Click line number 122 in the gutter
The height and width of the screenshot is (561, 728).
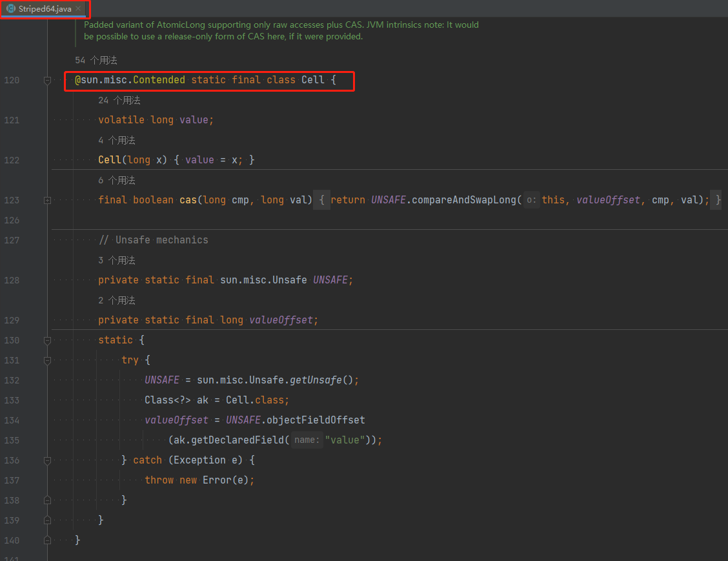(12, 160)
